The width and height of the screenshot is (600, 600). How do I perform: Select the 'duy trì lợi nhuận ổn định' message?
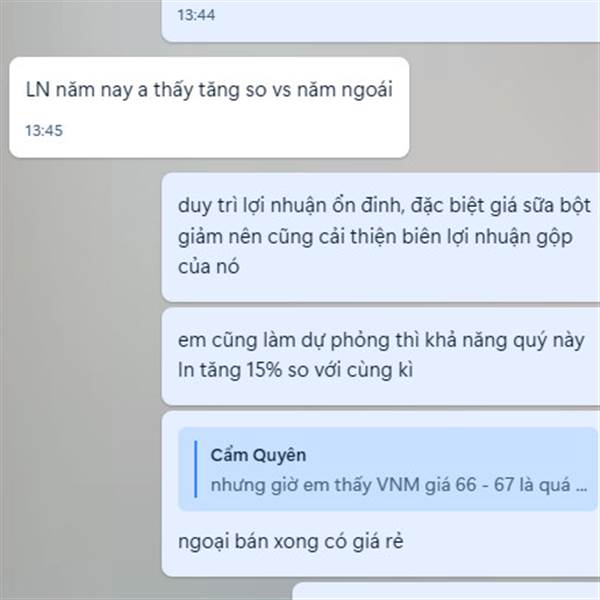point(380,237)
